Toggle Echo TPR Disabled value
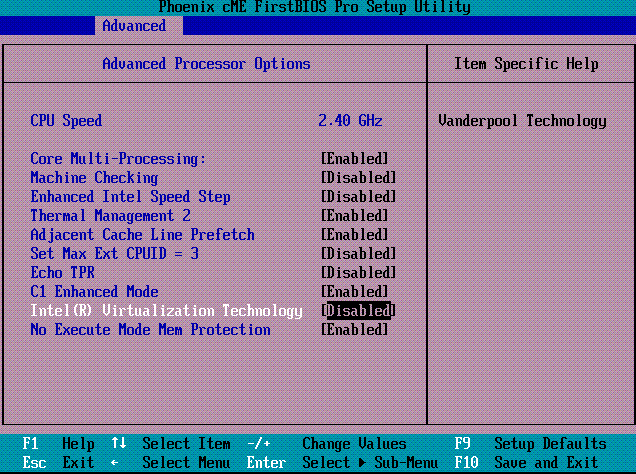The height and width of the screenshot is (474, 636). (359, 273)
